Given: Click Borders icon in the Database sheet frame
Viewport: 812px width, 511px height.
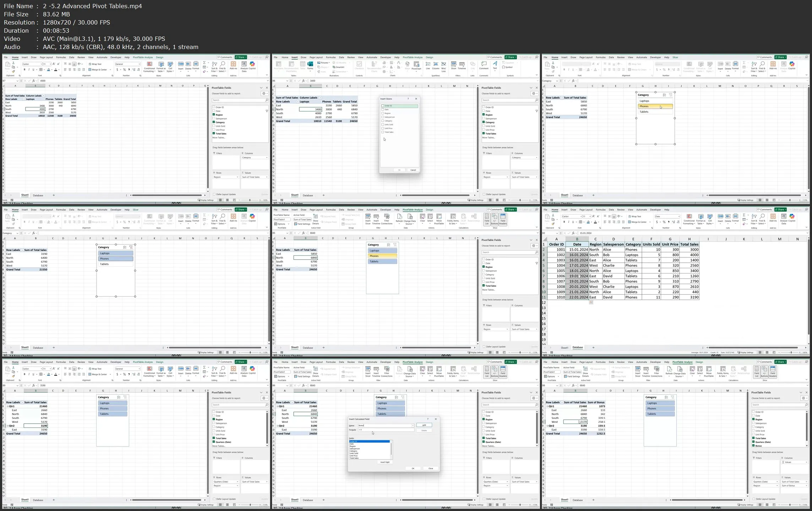Looking at the screenshot, I should [x=581, y=222].
